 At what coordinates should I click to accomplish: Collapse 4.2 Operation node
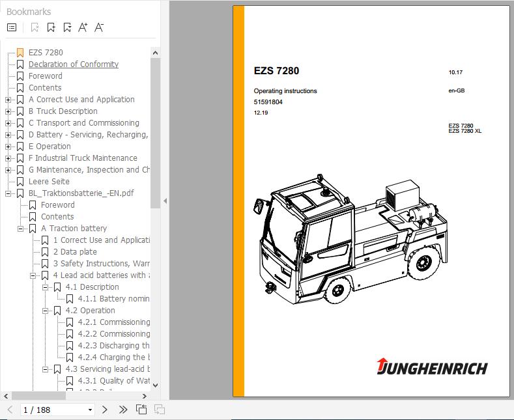(x=45, y=311)
